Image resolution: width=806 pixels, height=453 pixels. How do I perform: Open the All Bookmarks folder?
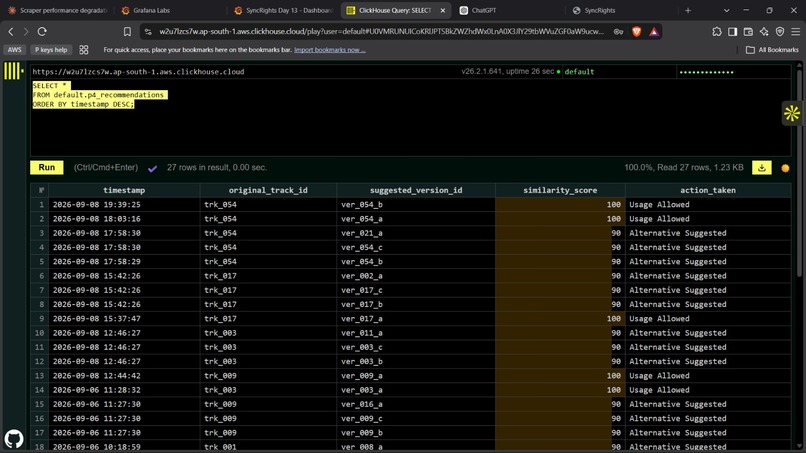tap(773, 50)
